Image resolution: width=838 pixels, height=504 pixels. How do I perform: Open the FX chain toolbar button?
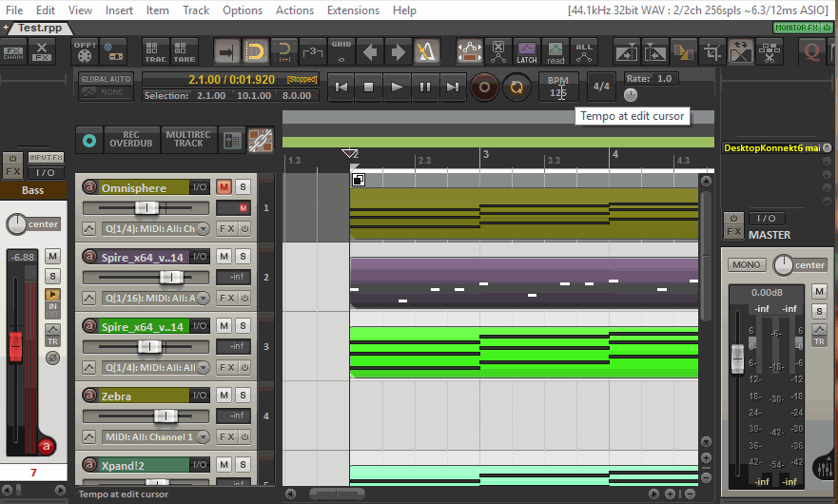tap(14, 52)
